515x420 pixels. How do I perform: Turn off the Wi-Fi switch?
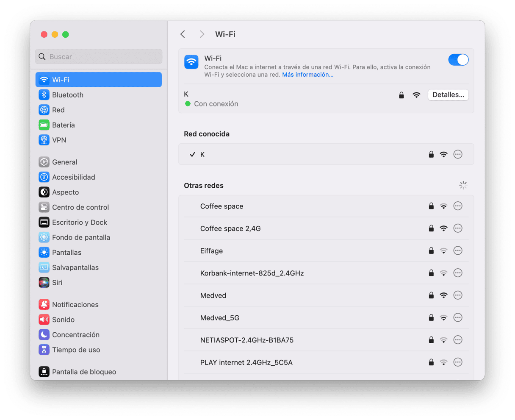tap(458, 60)
